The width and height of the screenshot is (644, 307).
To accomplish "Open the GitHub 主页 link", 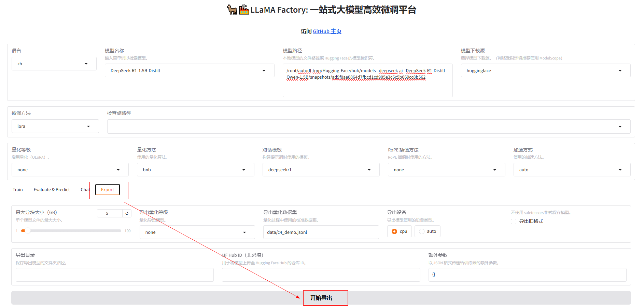I will coord(327,31).
